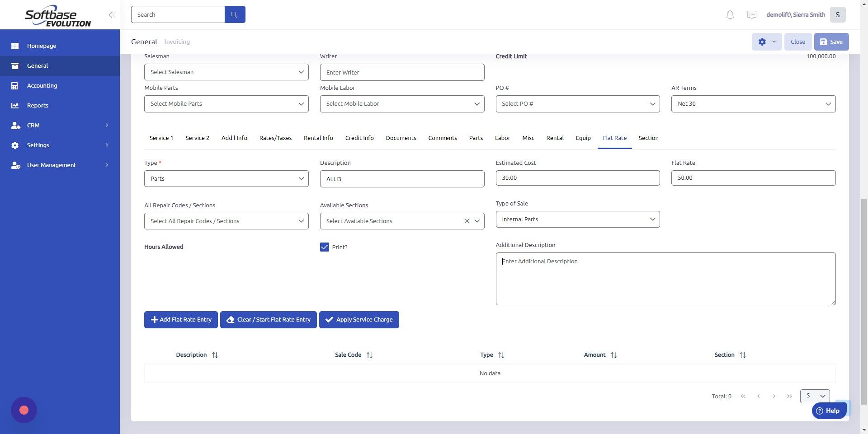868x434 pixels.
Task: Sort the table by Amount column
Action: pos(613,355)
